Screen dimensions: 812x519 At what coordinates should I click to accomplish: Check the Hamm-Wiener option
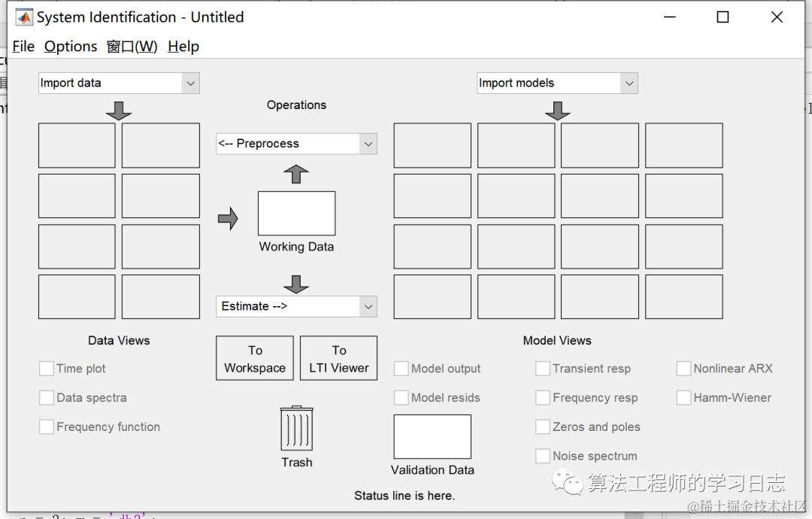(x=683, y=398)
